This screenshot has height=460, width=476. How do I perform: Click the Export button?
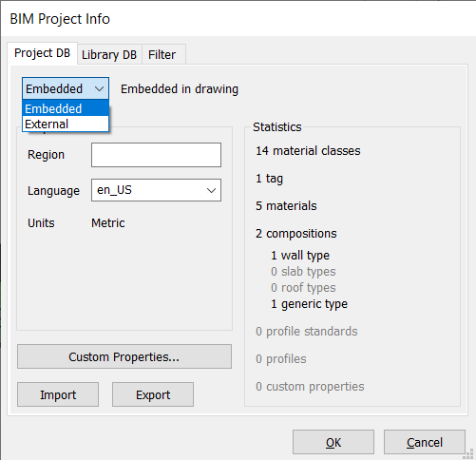coord(153,394)
